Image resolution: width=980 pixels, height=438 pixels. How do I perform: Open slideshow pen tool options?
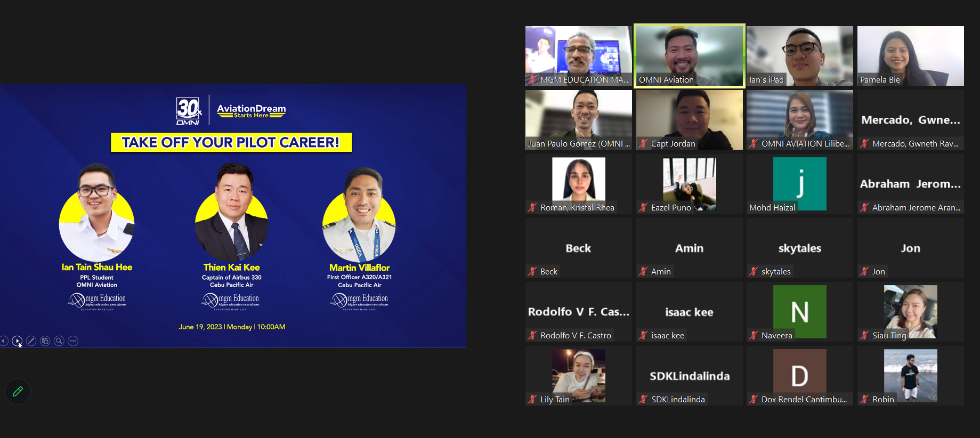[x=31, y=341]
